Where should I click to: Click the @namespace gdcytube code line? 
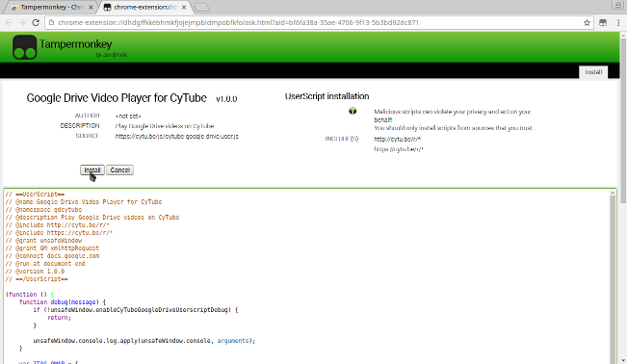[44, 210]
